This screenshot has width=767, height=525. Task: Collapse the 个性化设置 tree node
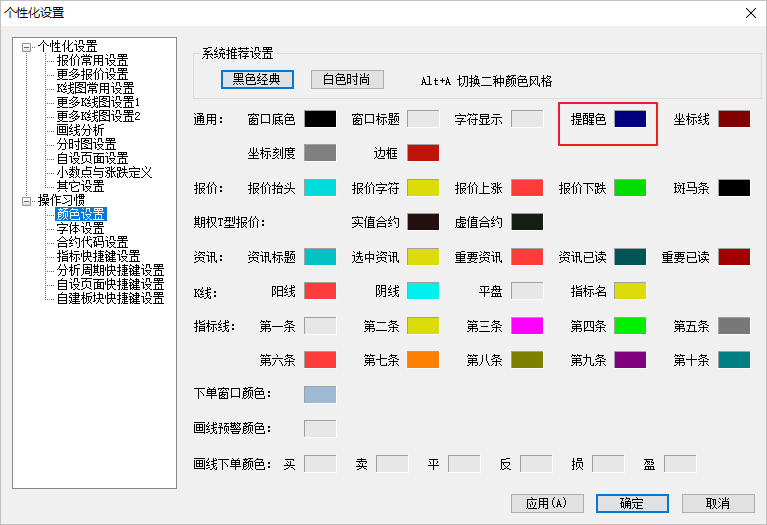(x=26, y=47)
